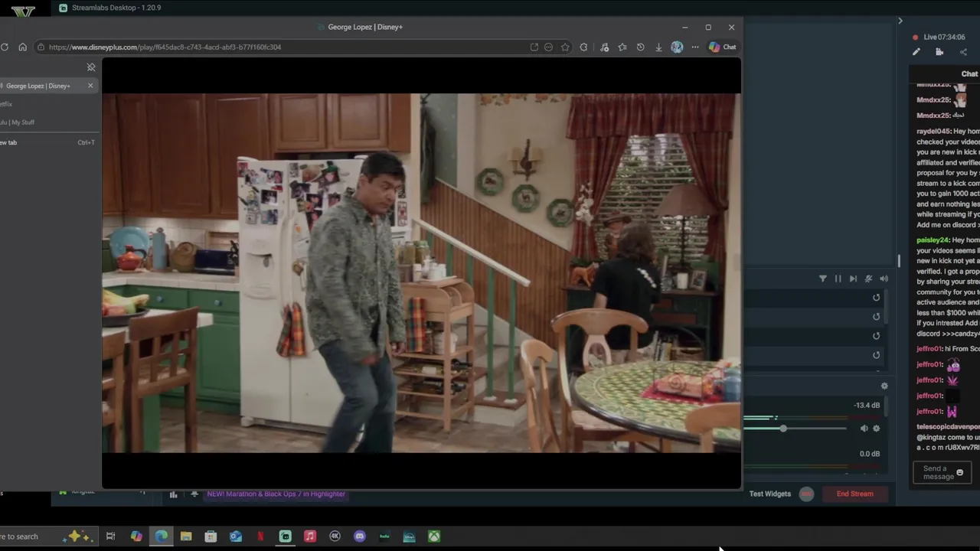Open Streamlabs Desktop taskbar icon

coord(285,536)
